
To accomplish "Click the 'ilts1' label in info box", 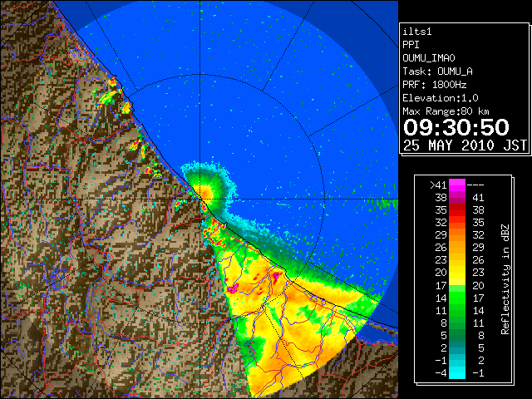I will [x=417, y=32].
